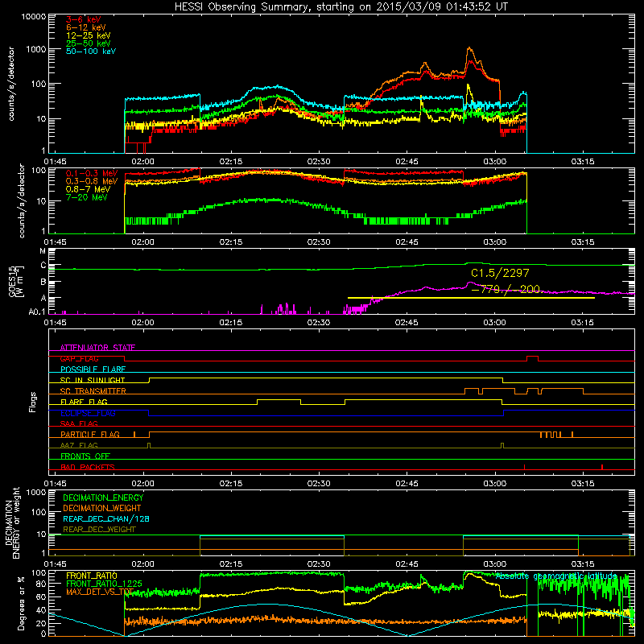644x644 pixels.
Task: Click the 01:45 time tick under top keV panel
Action: click(x=55, y=162)
